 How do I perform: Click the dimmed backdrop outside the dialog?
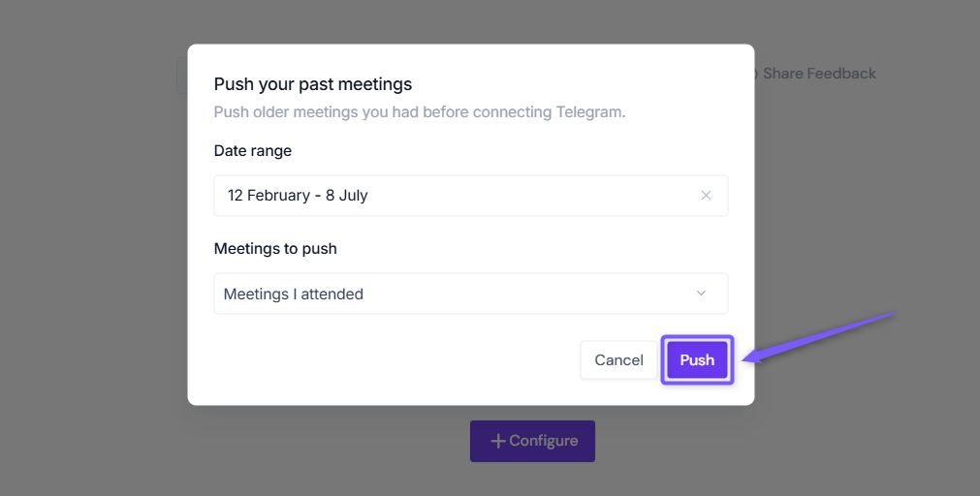click(94, 250)
